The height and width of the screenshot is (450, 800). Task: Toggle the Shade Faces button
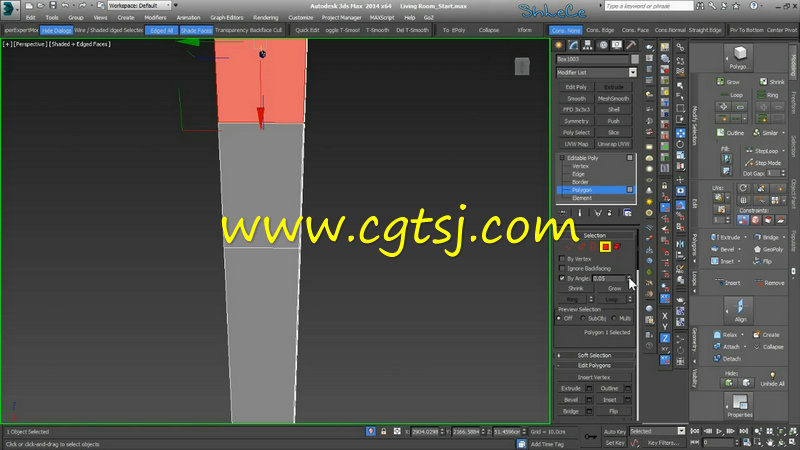tap(196, 31)
